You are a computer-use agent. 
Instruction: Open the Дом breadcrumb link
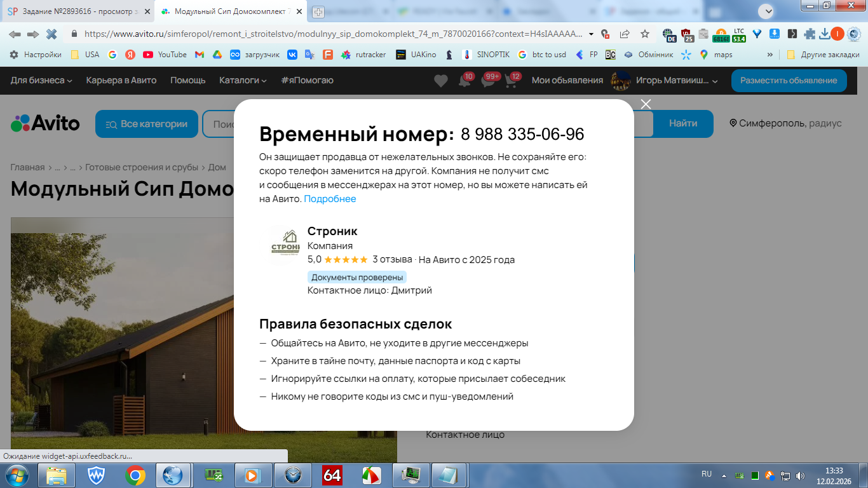coord(217,168)
